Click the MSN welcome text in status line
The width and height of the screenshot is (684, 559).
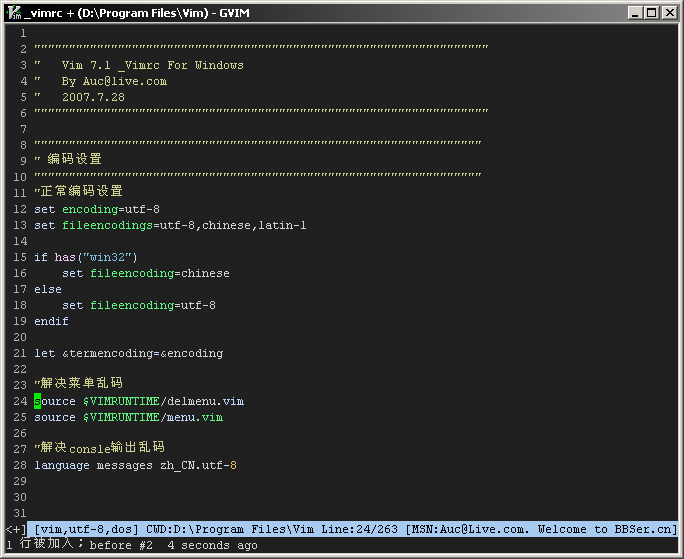click(541, 529)
